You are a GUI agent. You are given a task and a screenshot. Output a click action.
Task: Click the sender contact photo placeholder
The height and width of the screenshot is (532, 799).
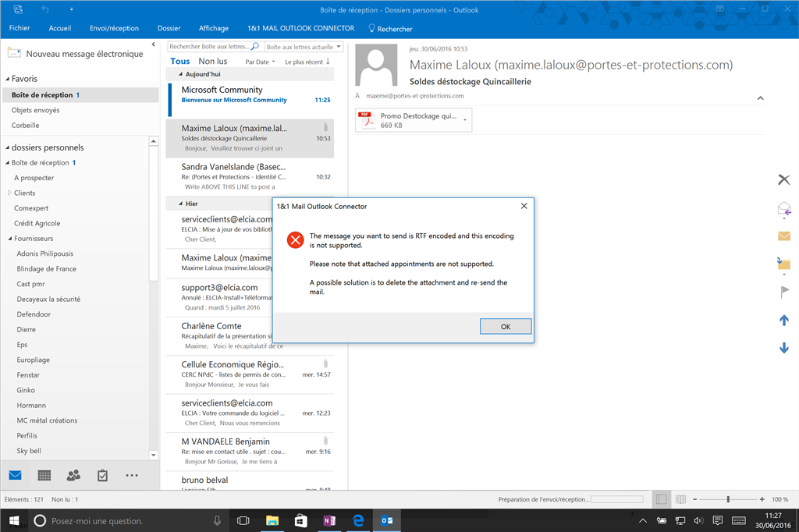click(x=376, y=65)
